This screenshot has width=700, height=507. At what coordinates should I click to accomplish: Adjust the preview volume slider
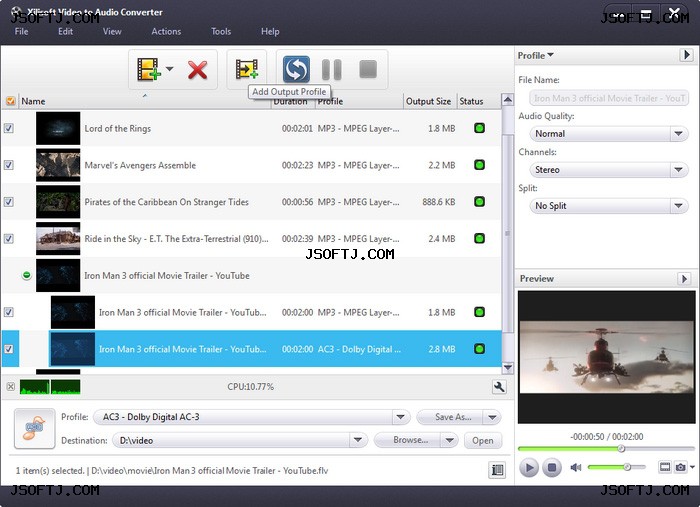tap(616, 467)
